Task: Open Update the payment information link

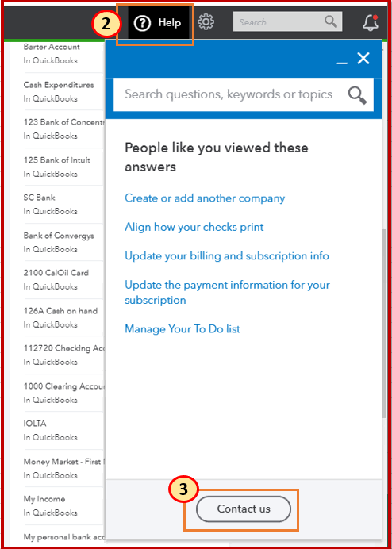Action: (227, 293)
